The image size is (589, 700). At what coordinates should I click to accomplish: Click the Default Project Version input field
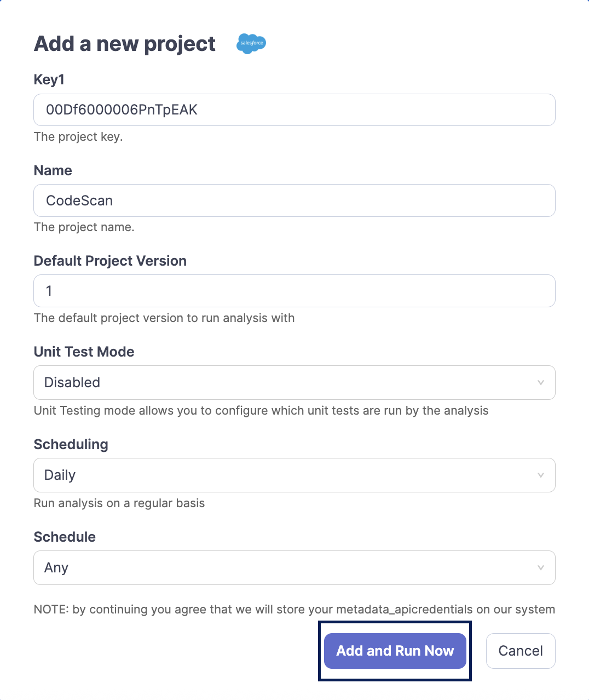coord(294,291)
